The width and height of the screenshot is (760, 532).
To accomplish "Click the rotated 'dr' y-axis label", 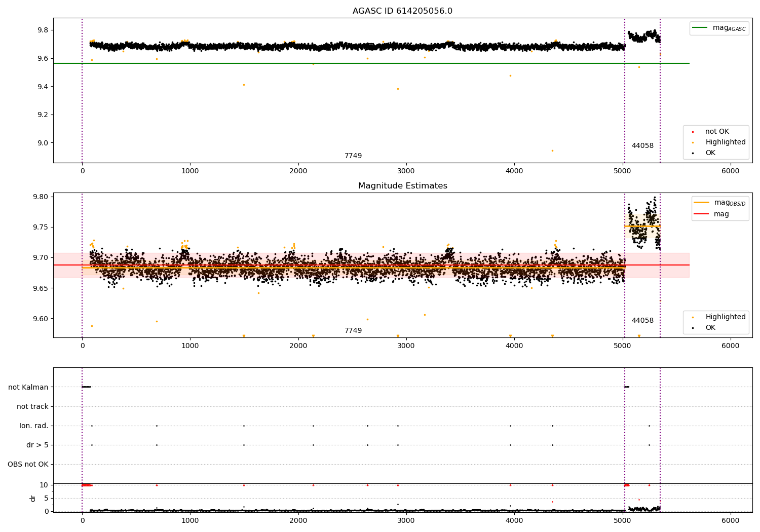I will click(x=33, y=498).
